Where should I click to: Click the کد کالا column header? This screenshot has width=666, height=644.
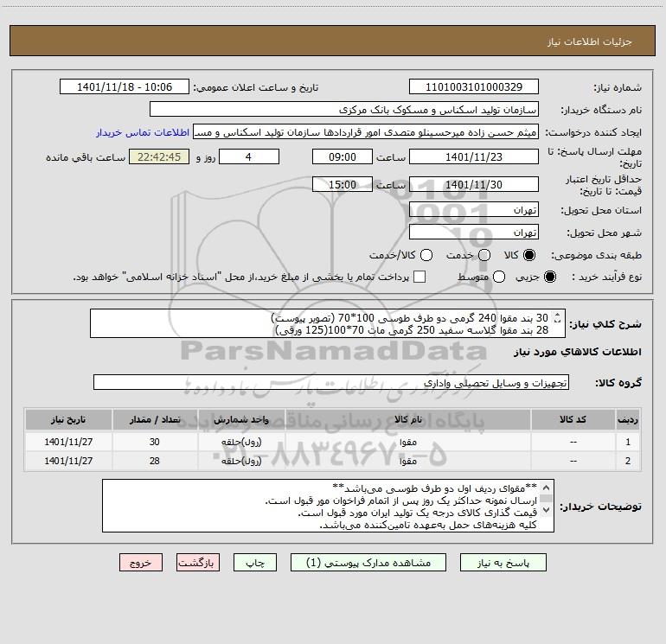tap(573, 420)
